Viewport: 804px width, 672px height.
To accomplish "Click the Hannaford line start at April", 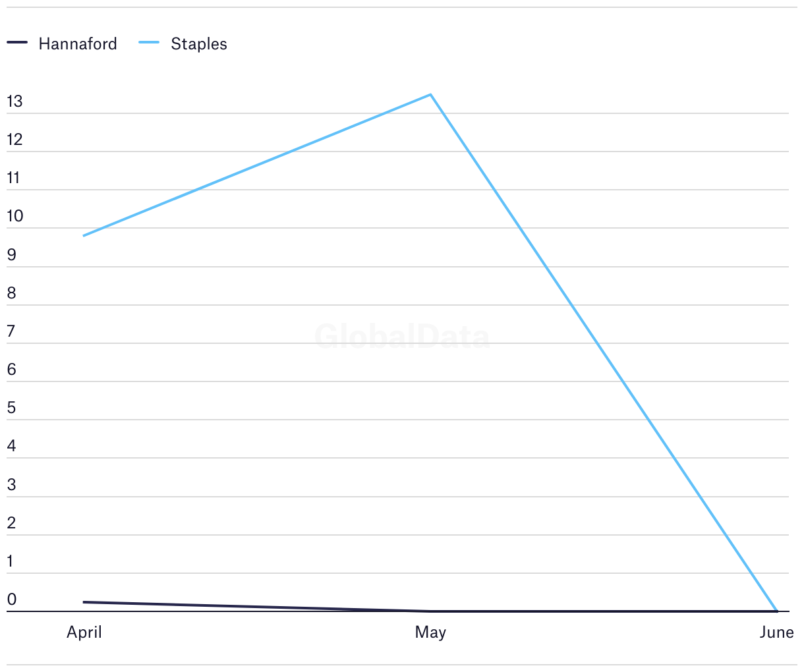I will 84,602.
